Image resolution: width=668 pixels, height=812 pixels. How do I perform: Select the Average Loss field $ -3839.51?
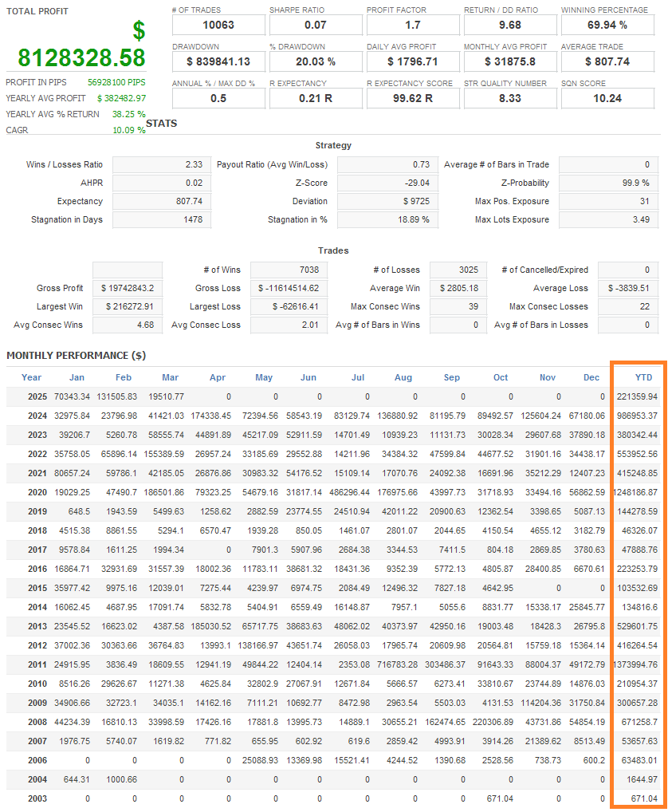pos(628,289)
